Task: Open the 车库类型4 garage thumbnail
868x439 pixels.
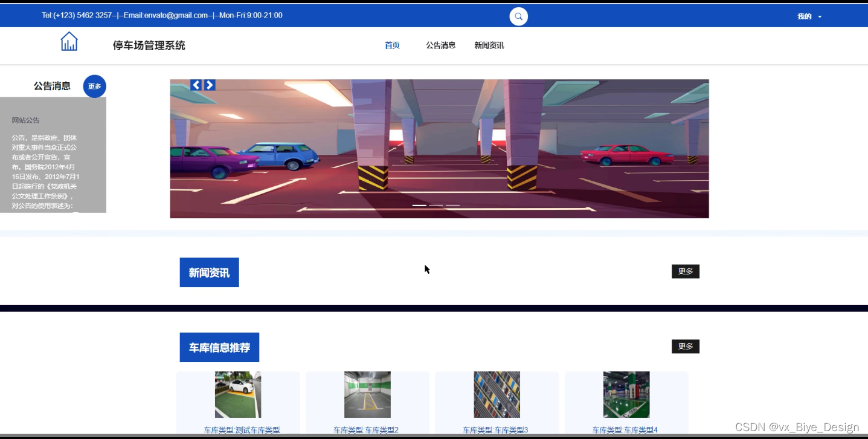Action: pos(626,394)
